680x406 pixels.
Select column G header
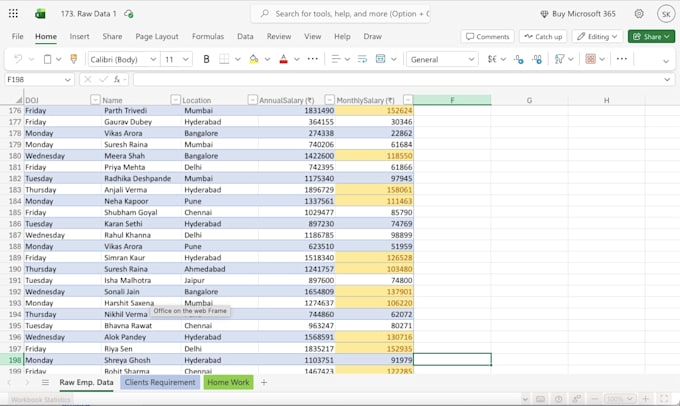[529, 100]
